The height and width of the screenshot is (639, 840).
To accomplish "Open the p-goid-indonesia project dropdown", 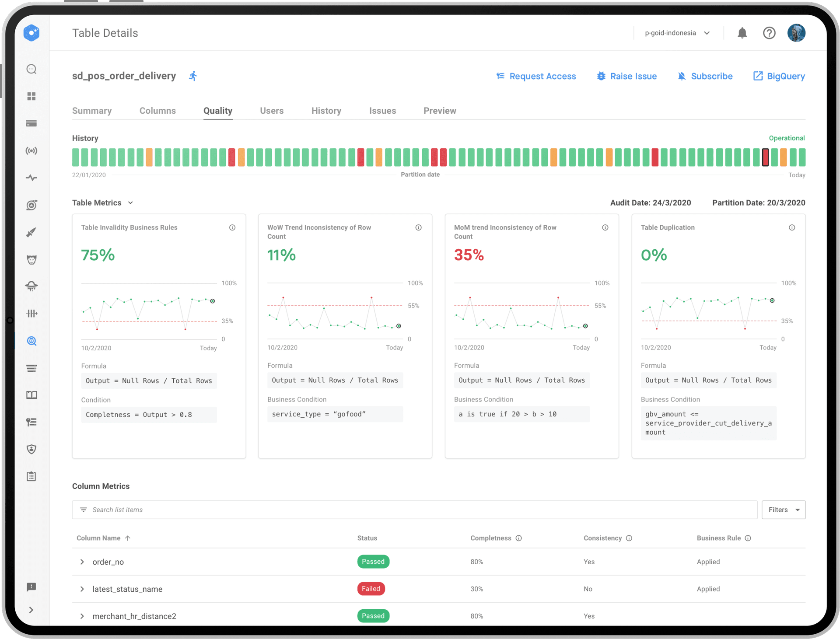I will (677, 33).
